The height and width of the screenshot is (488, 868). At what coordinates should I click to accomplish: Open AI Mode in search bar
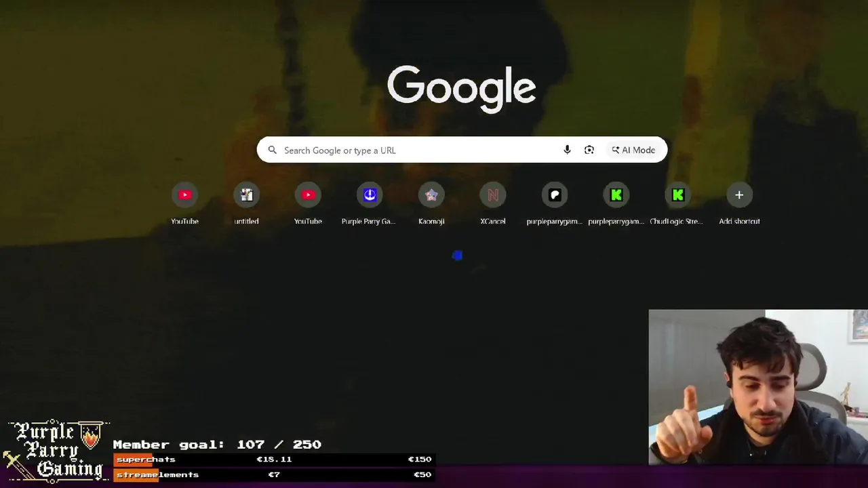(x=633, y=150)
